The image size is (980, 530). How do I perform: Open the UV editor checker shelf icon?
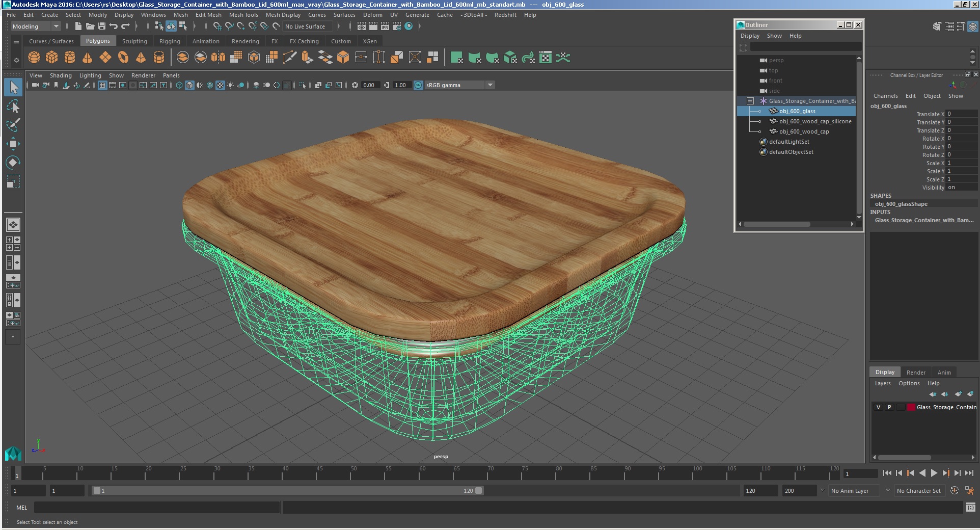[545, 58]
